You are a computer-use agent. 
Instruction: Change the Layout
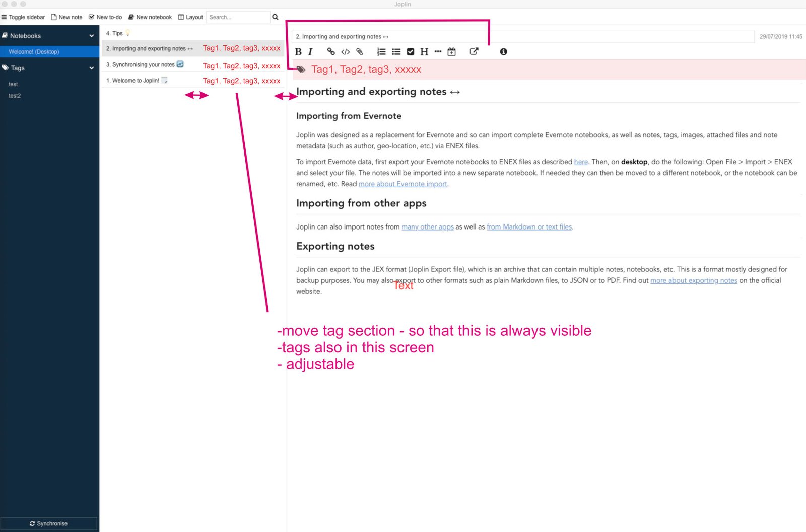[x=190, y=17]
